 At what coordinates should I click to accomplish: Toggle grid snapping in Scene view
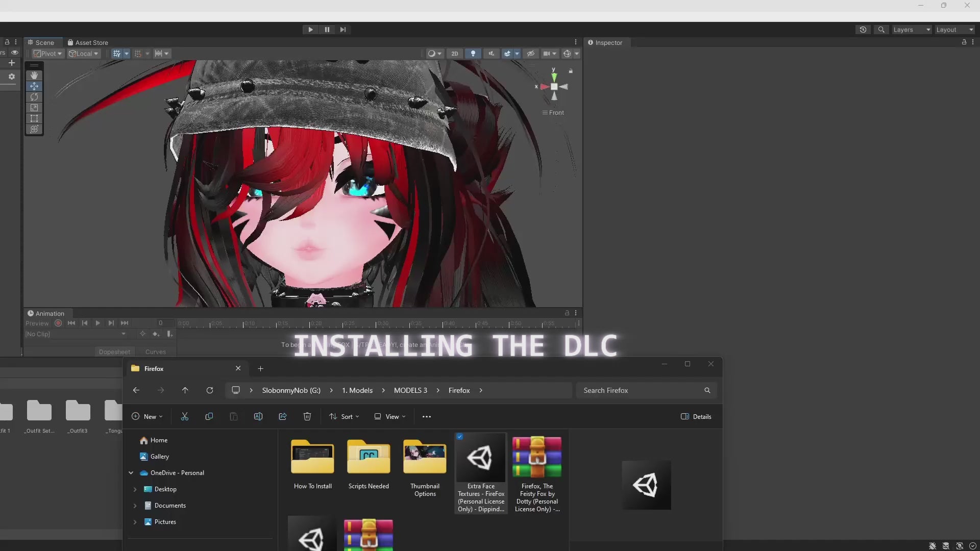(138, 54)
